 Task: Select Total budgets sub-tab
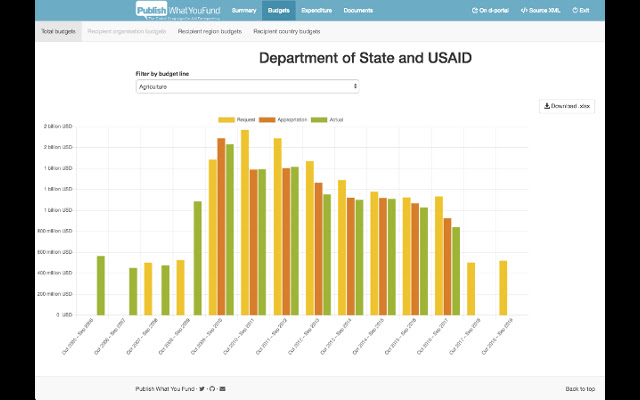(58, 31)
